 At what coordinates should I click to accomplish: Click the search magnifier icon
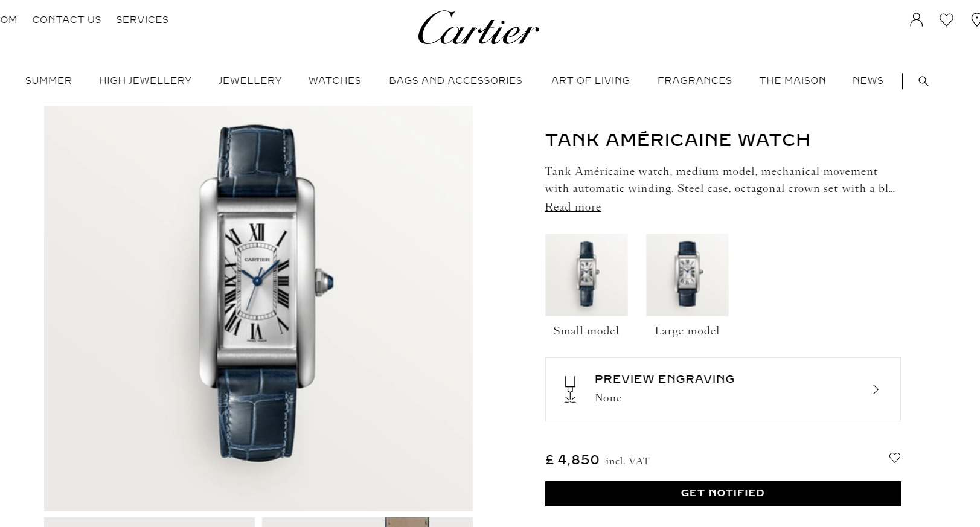tap(923, 81)
